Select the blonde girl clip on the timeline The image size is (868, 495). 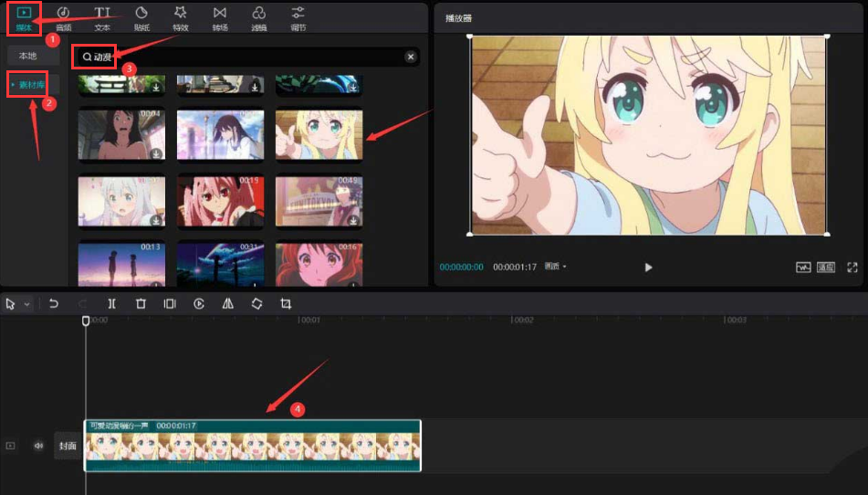pos(253,446)
